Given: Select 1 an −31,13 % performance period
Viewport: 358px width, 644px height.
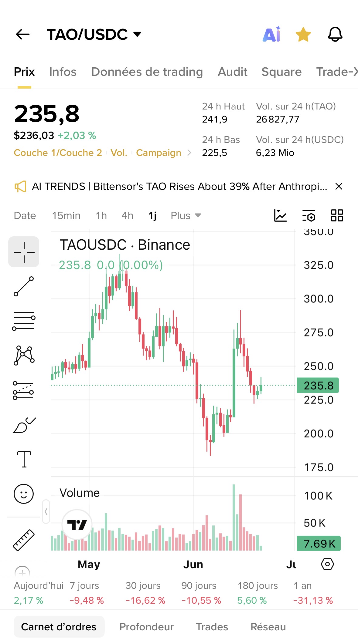Looking at the screenshot, I should 313,593.
